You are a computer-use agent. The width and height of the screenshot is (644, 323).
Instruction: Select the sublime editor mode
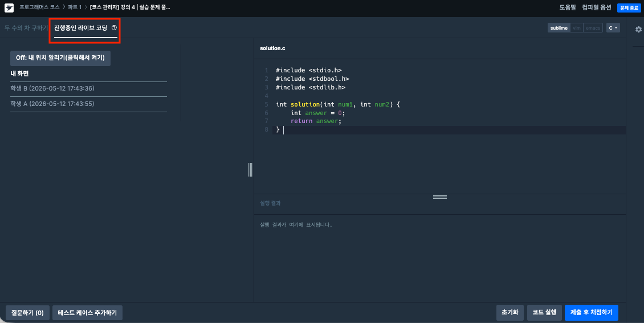559,28
